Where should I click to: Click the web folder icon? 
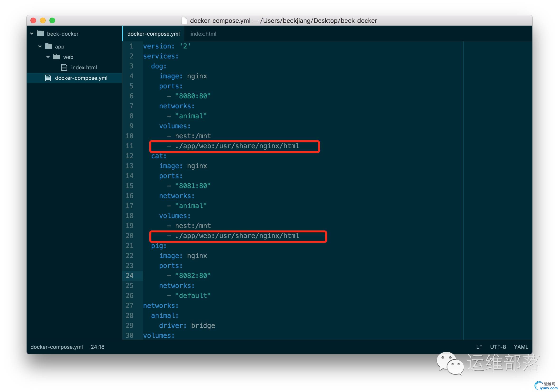57,57
